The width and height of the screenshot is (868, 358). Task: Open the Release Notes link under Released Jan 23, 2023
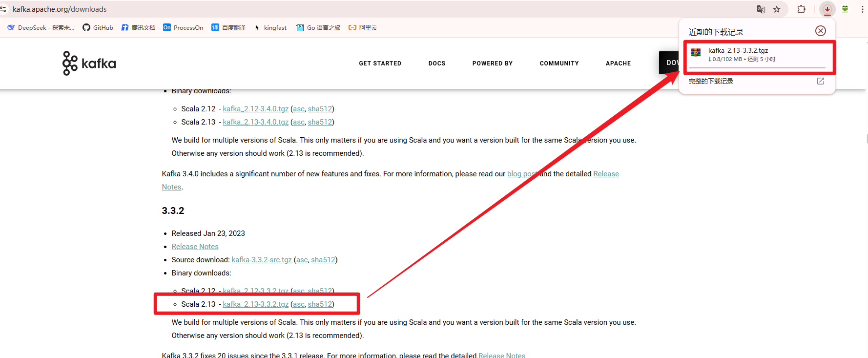pos(195,247)
